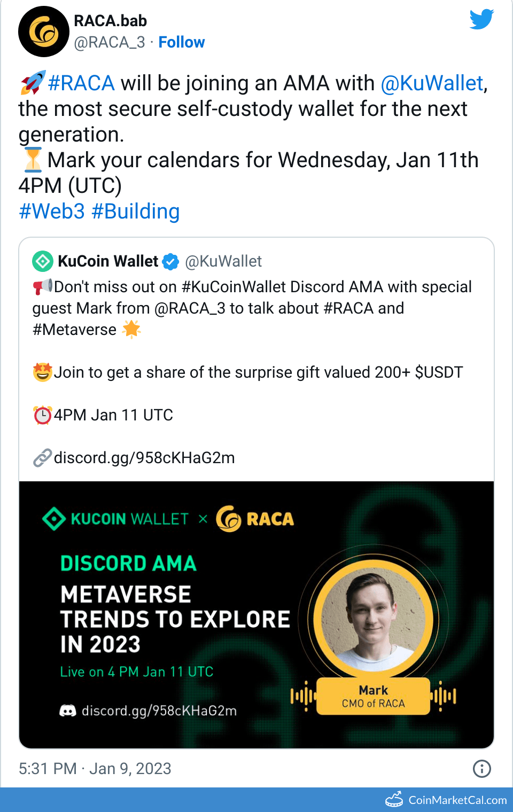The width and height of the screenshot is (513, 812).
Task: Click the @KuWallet mention in the tweet
Action: (433, 83)
